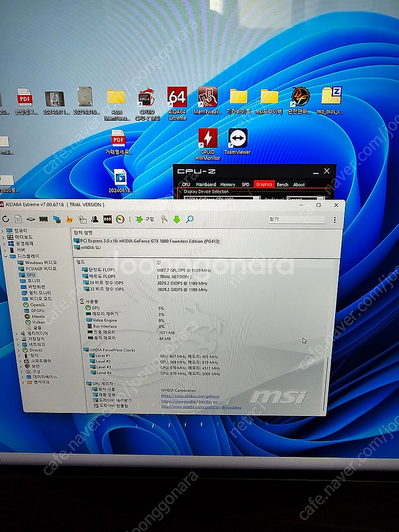Viewport: 399px width, 532px height.
Task: Expand the 네트워크 tree node arrow
Action: click(x=19, y=344)
